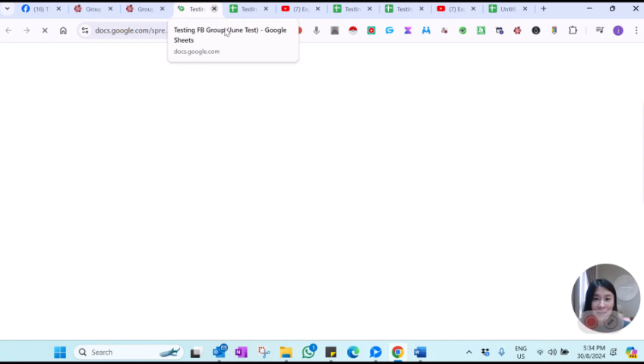Open the media controls music-note icon
644x364 pixels.
[x=600, y=30]
